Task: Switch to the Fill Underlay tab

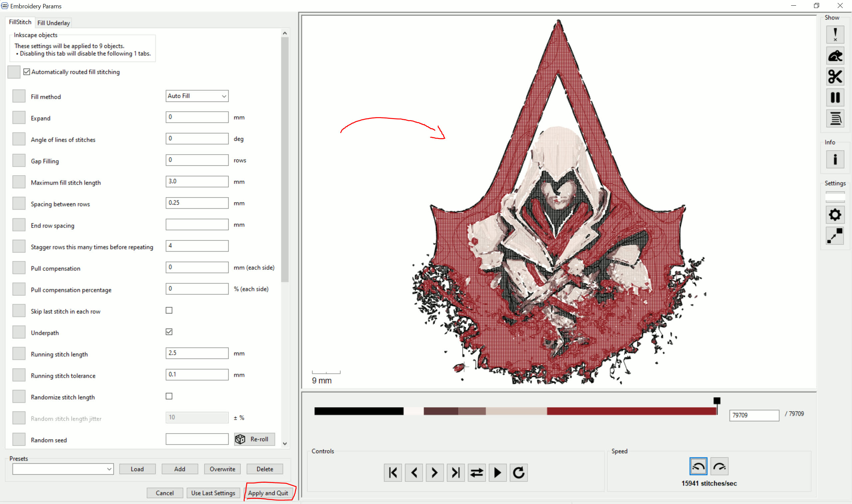Action: [x=54, y=23]
